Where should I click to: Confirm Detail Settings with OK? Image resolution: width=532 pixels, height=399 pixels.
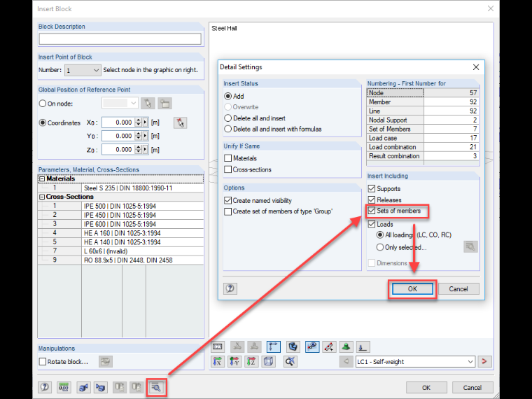[412, 288]
